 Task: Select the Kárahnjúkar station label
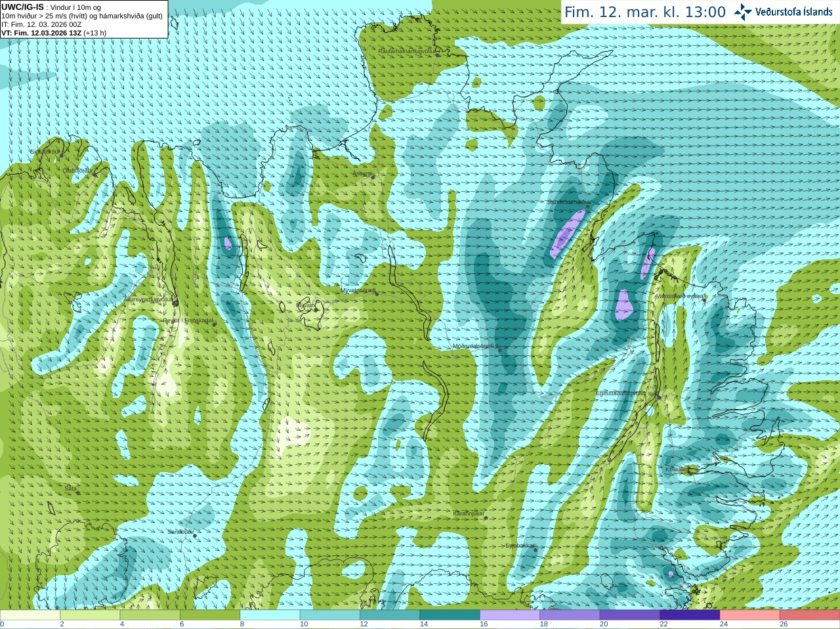[469, 513]
